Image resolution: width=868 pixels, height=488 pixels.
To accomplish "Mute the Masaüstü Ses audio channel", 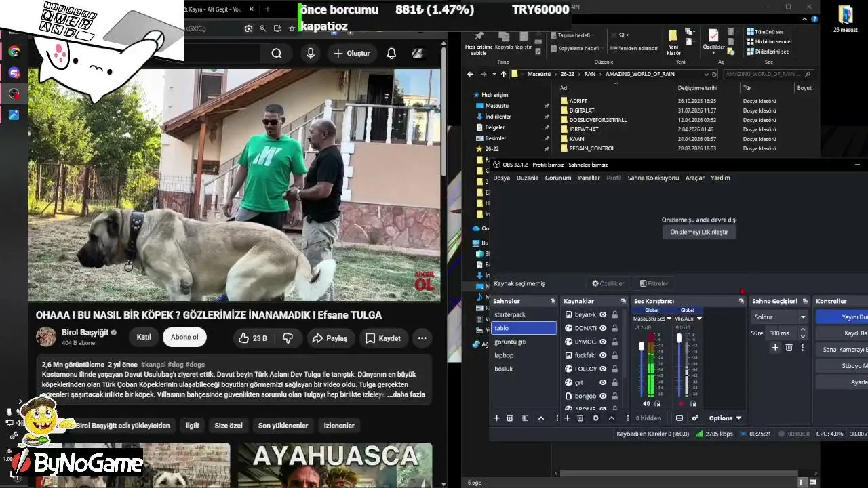I will pos(646,403).
